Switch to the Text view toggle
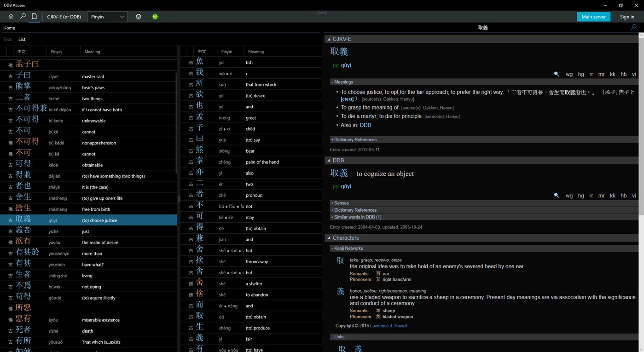The image size is (644, 352). (x=7, y=39)
